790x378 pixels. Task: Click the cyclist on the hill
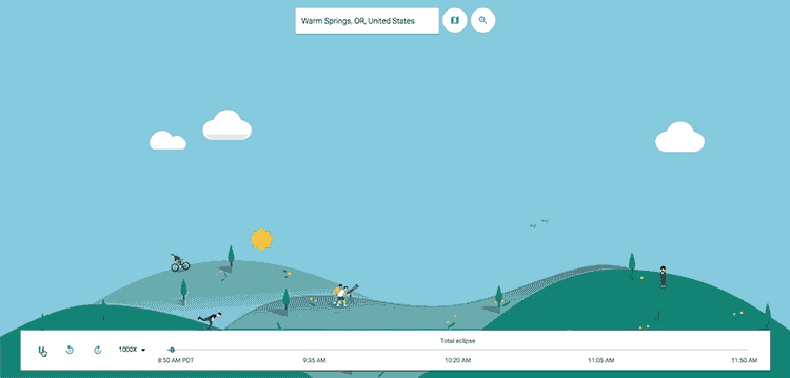180,263
